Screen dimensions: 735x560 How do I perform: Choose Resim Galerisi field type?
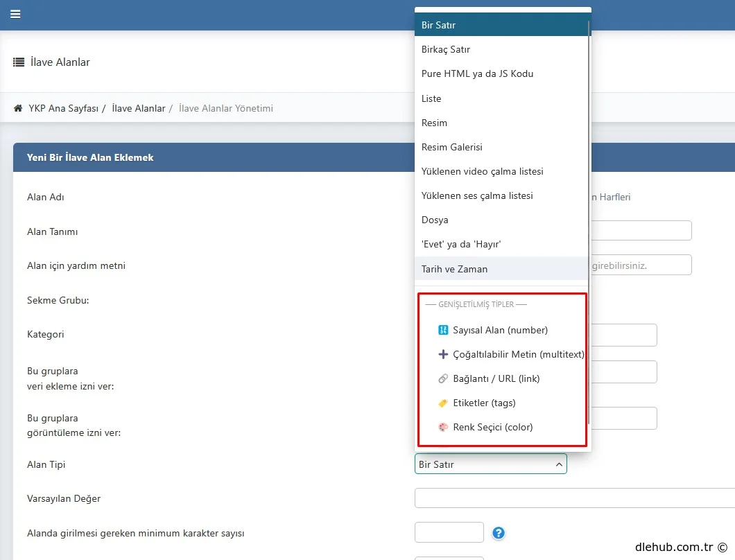pyautogui.click(x=451, y=148)
